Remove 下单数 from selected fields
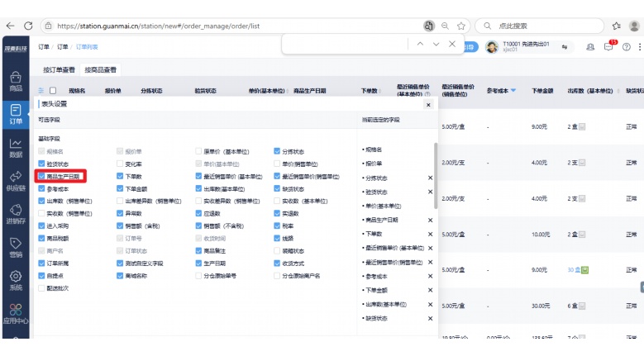 [x=431, y=235]
